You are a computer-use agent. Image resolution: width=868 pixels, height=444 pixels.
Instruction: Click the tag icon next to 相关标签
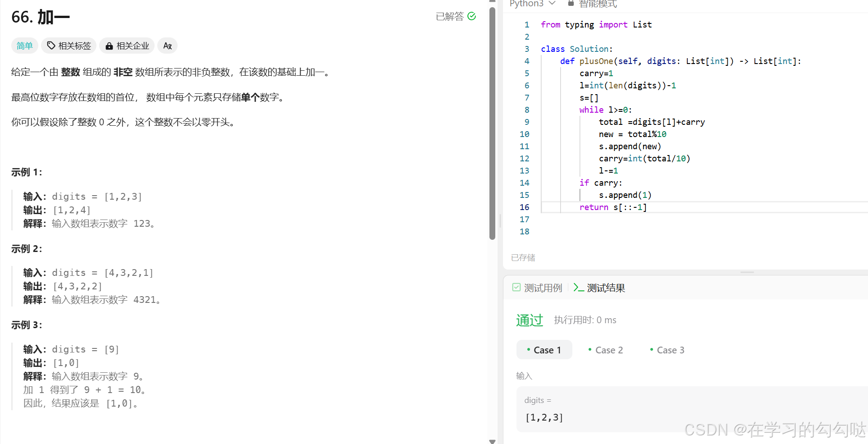[51, 46]
